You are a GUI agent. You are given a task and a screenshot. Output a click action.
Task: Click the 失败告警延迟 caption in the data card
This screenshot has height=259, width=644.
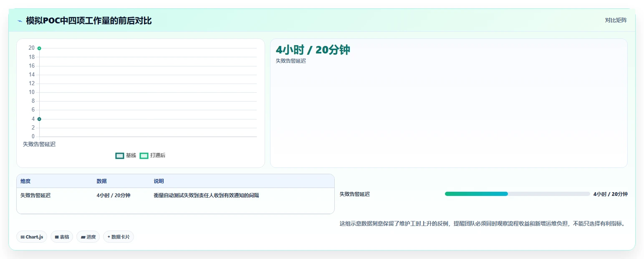pos(291,61)
